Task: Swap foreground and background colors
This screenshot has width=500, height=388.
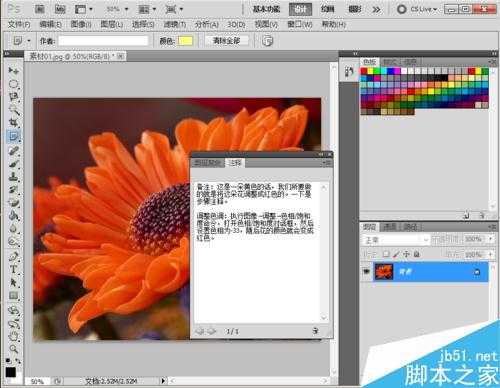Action: coord(18,361)
